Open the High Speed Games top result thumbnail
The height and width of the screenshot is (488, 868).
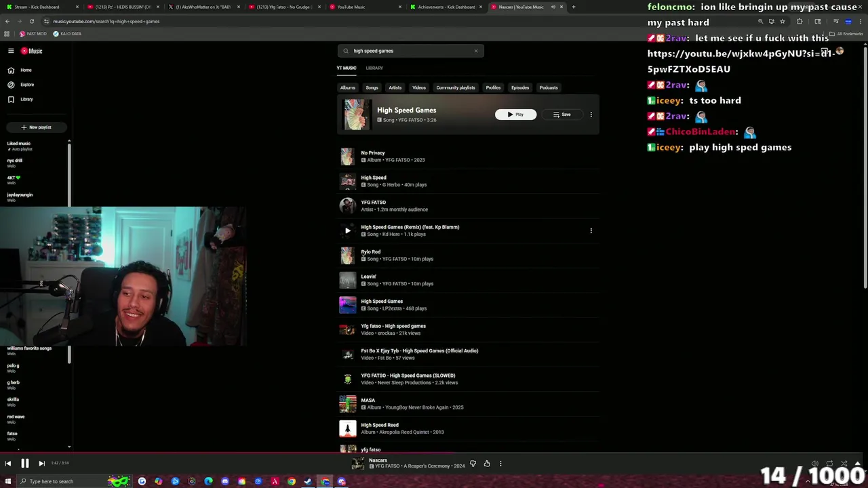[x=357, y=114]
